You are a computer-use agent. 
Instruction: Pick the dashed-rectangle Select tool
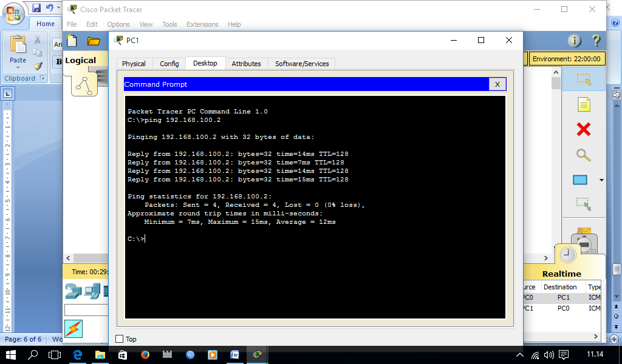584,79
